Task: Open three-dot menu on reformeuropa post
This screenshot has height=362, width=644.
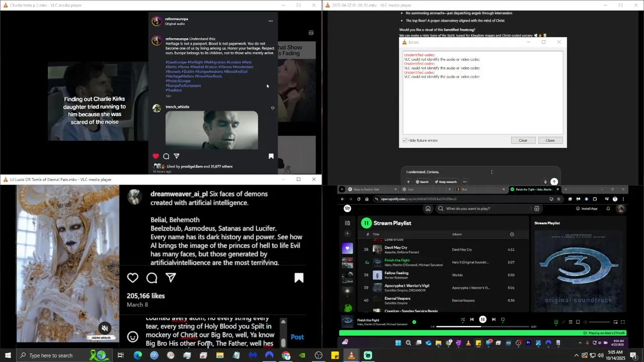Action: click(271, 21)
